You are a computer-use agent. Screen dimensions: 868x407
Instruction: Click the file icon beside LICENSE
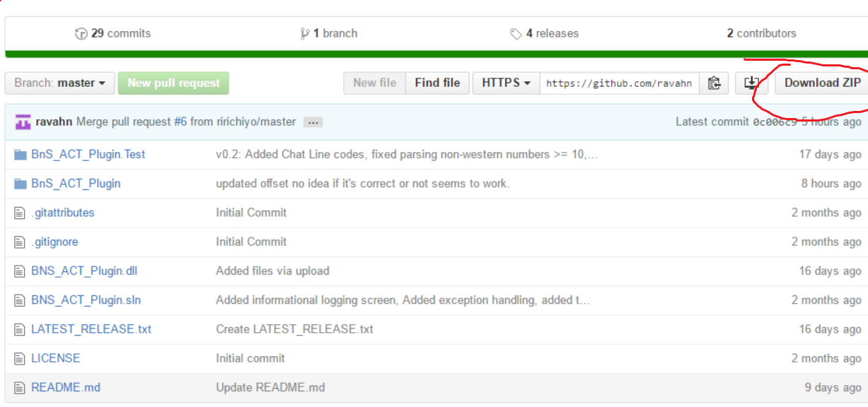[x=20, y=358]
